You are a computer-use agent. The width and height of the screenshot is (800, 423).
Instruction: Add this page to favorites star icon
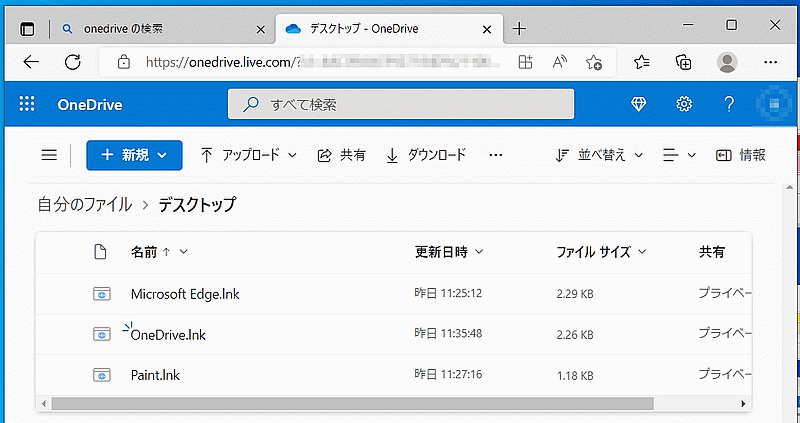coord(593,62)
